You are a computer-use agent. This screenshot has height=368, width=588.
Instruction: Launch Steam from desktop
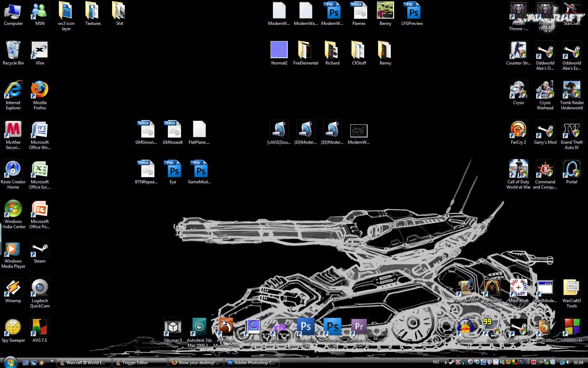click(40, 251)
